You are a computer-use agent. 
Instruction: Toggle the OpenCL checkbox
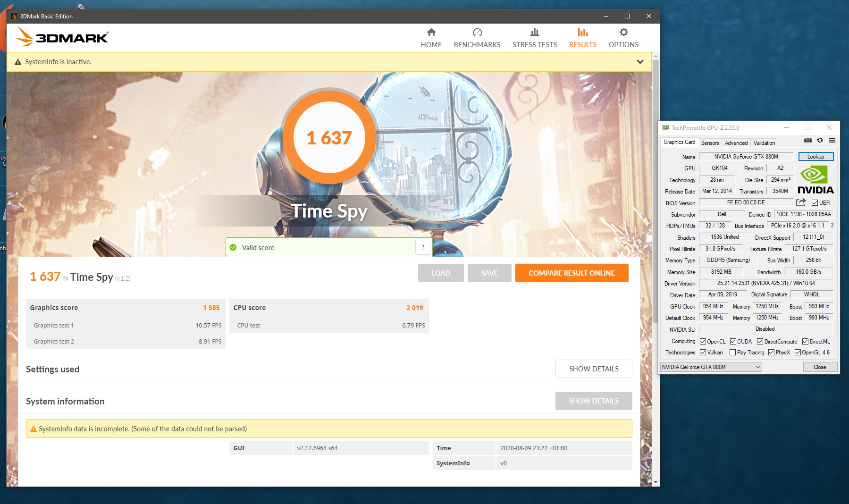pyautogui.click(x=703, y=342)
